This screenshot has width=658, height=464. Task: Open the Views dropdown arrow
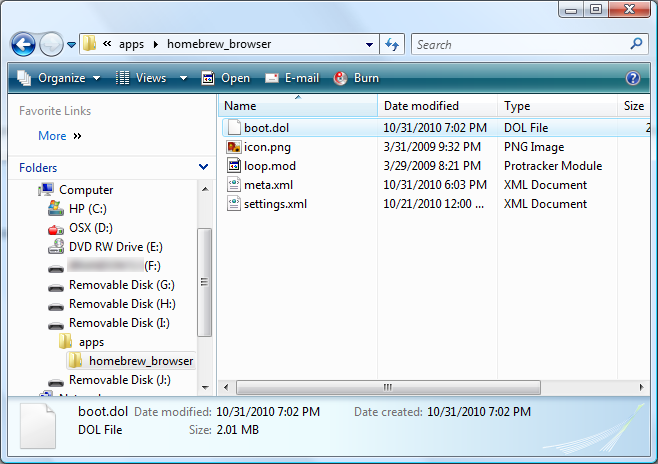[x=183, y=78]
